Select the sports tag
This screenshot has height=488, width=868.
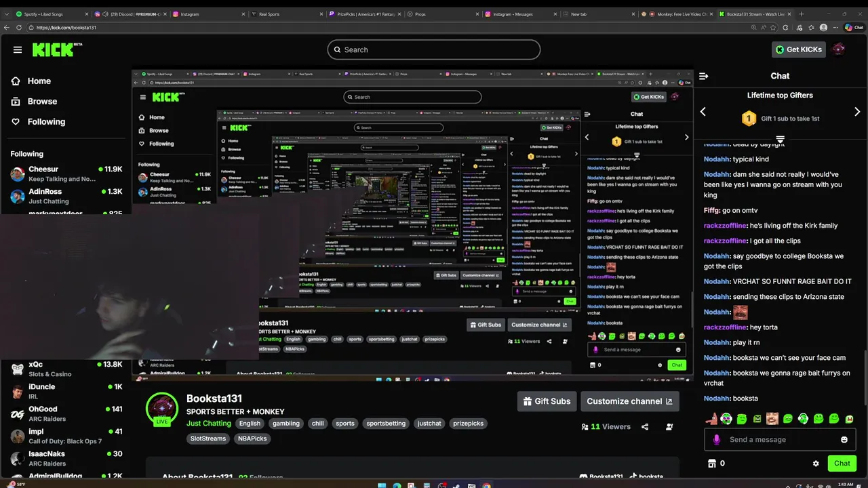coord(345,424)
